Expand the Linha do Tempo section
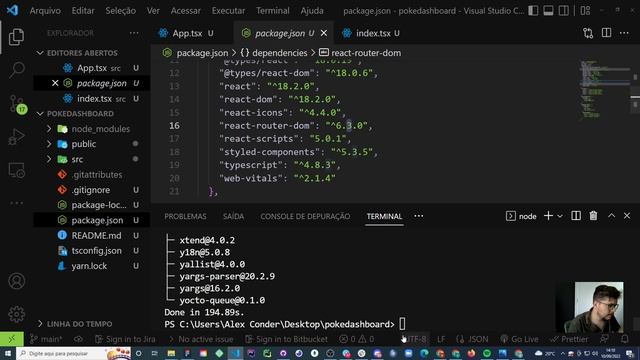Screen dimensions: 640x360 point(40,324)
